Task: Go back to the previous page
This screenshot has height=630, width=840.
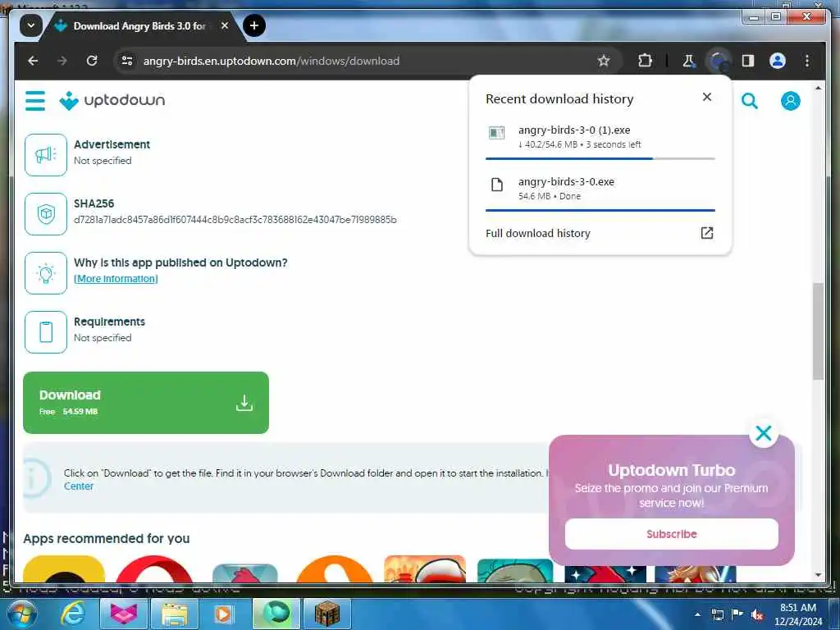Action: coord(33,61)
